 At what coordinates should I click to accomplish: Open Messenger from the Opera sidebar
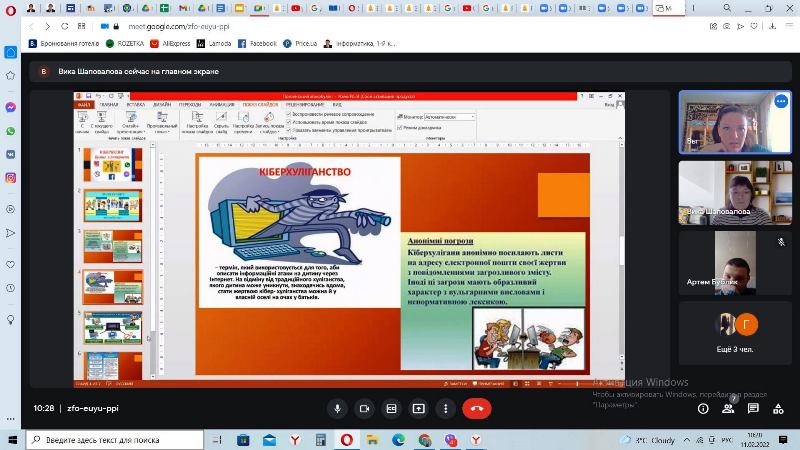tap(10, 108)
